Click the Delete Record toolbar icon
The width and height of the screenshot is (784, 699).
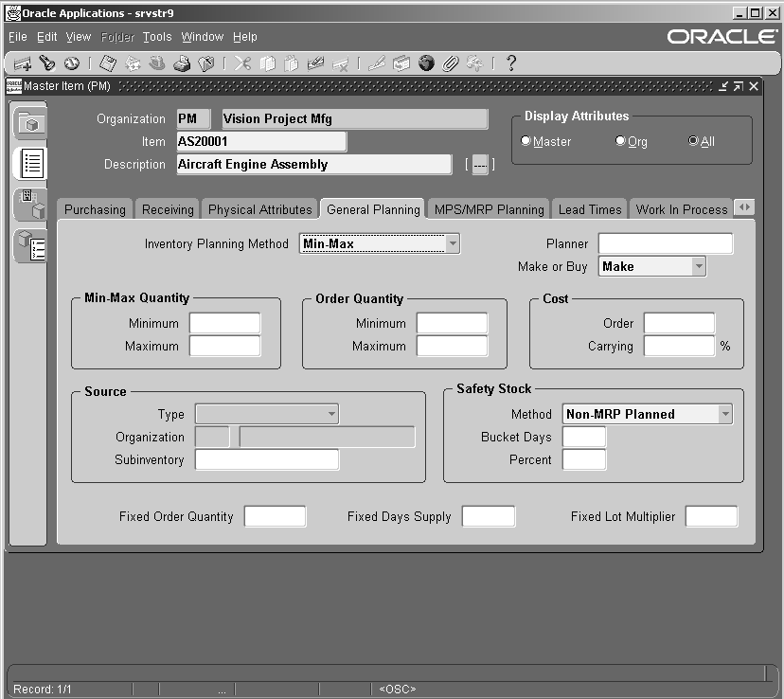pyautogui.click(x=340, y=64)
